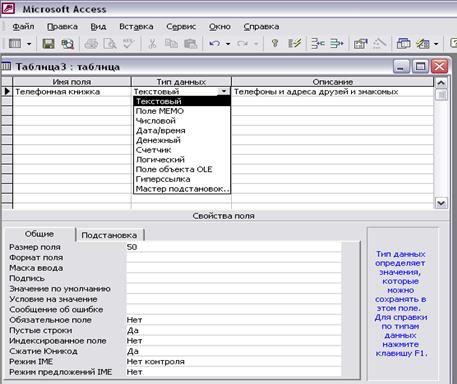Click the Spelling check toolbar icon
This screenshot has width=457, height=384.
click(x=128, y=44)
